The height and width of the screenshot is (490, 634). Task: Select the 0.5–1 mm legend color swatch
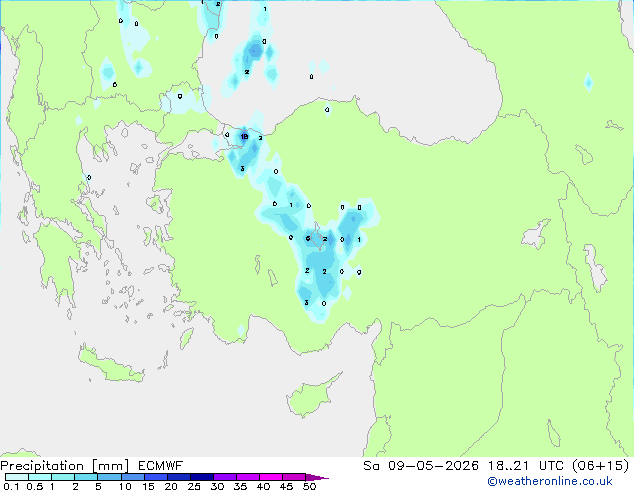point(40,477)
